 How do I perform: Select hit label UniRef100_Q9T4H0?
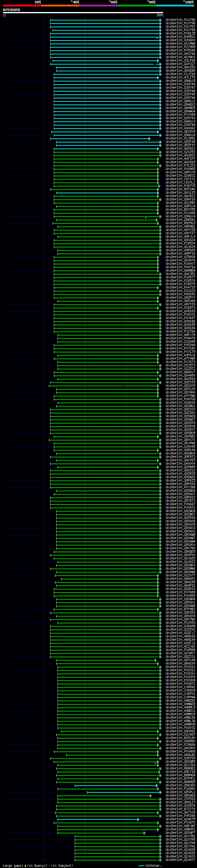[x=180, y=393]
